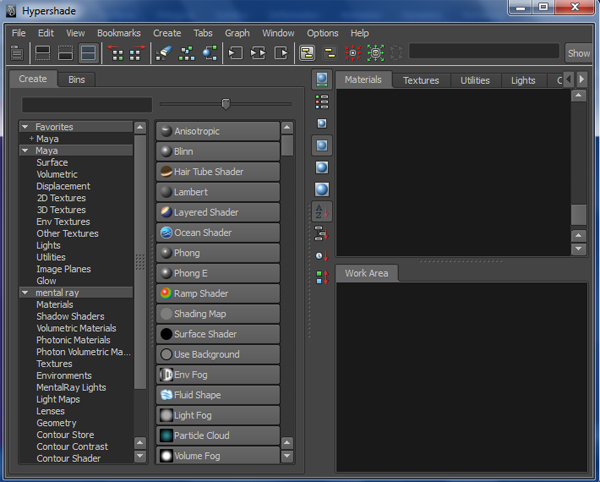The image size is (600, 482).
Task: Collapse the Favorites category
Action: pos(25,127)
